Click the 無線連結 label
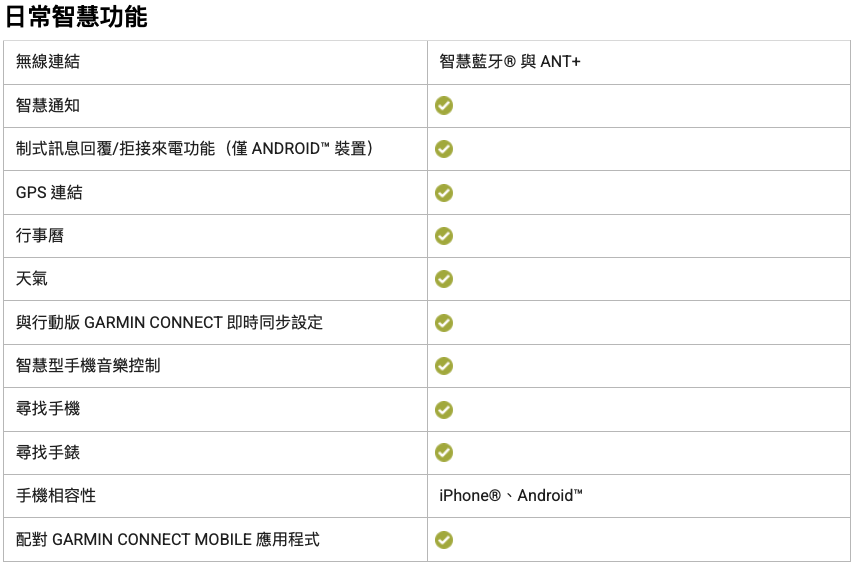This screenshot has width=854, height=566. click(48, 62)
